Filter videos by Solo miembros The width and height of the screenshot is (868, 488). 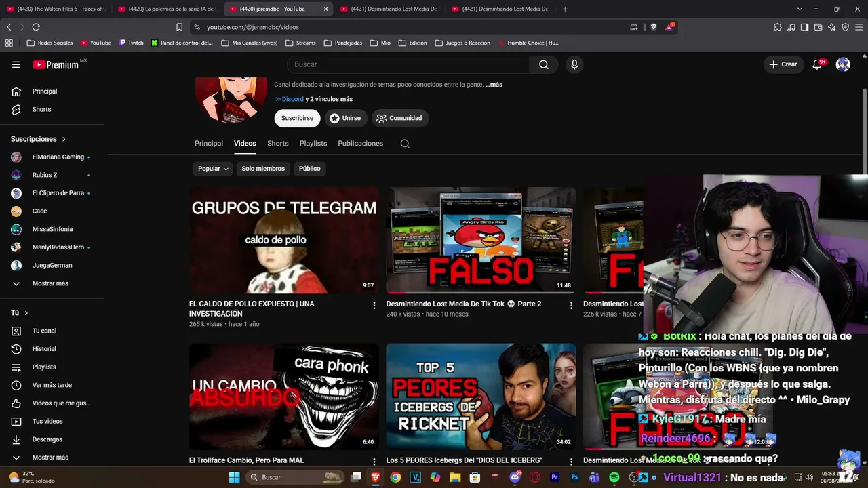pyautogui.click(x=263, y=169)
